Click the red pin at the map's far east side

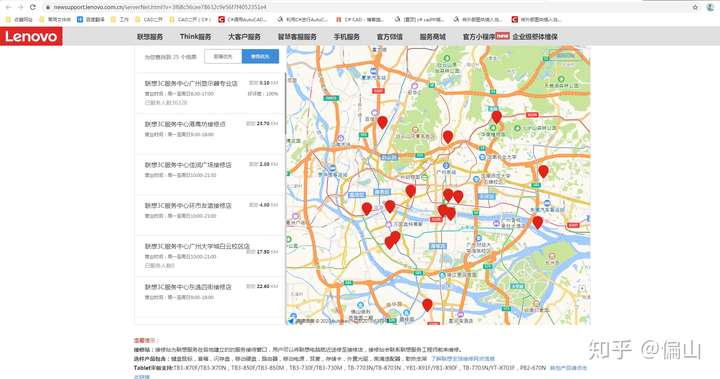point(543,171)
